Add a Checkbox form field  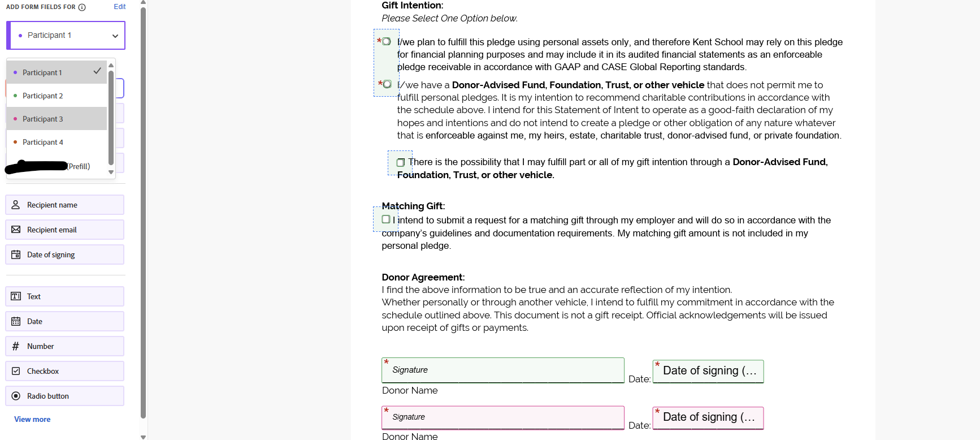point(65,371)
